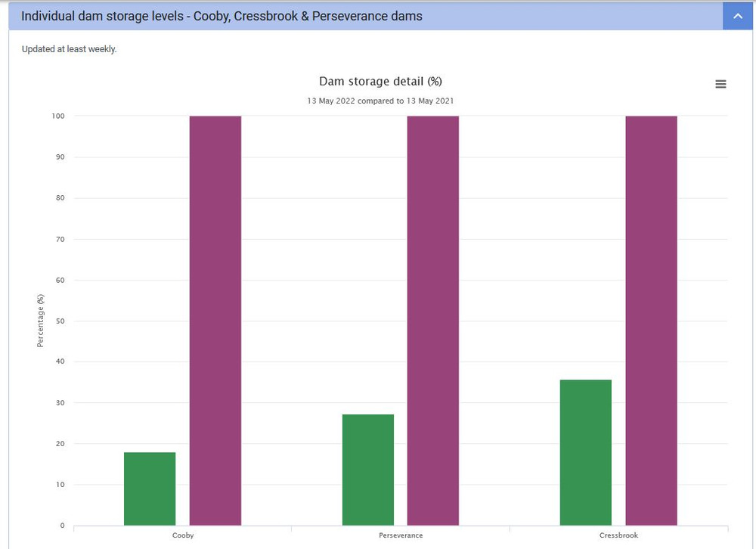The height and width of the screenshot is (549, 756).
Task: Click the 'Updated at least weekly.' note
Action: click(x=70, y=50)
